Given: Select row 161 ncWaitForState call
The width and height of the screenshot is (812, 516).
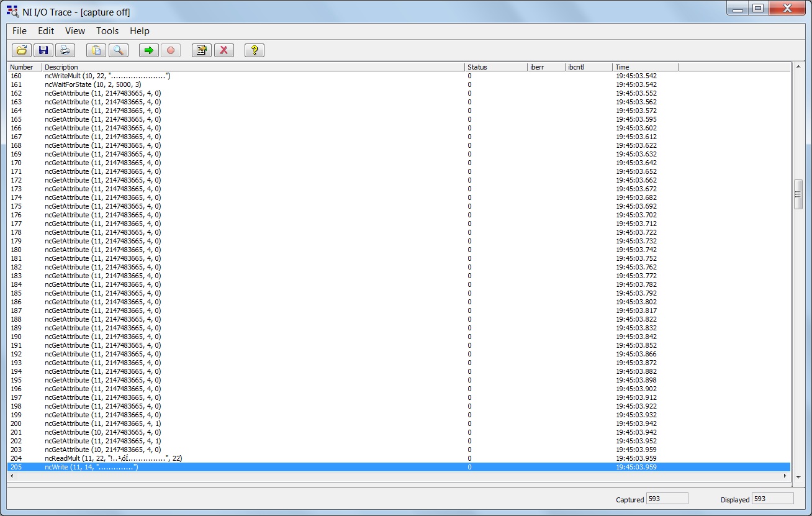Looking at the screenshot, I should (x=399, y=84).
